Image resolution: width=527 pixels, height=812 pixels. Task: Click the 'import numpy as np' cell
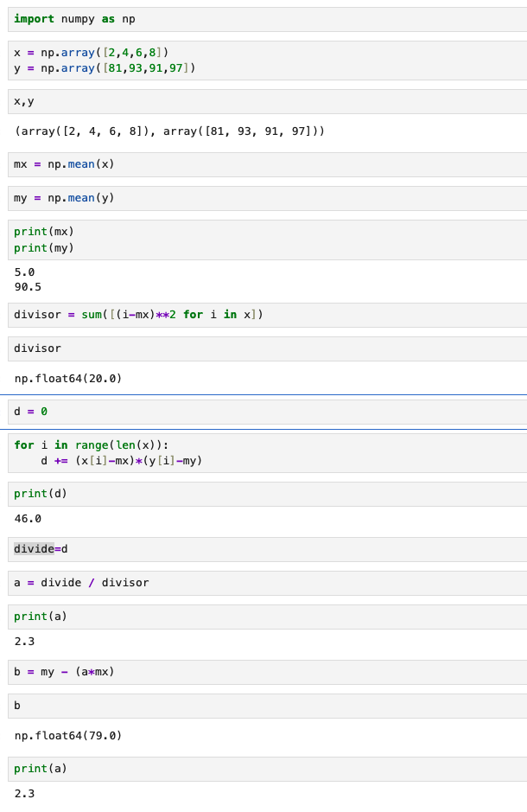coord(267,20)
